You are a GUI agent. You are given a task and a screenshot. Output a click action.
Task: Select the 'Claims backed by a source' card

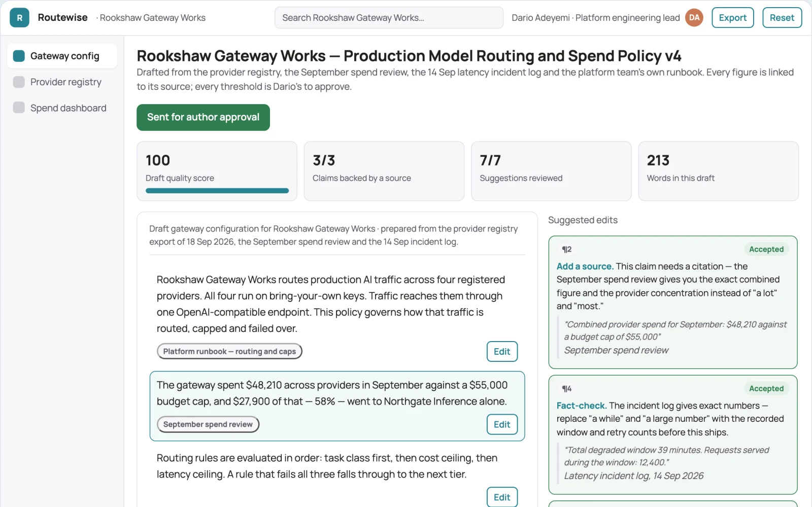click(x=384, y=171)
